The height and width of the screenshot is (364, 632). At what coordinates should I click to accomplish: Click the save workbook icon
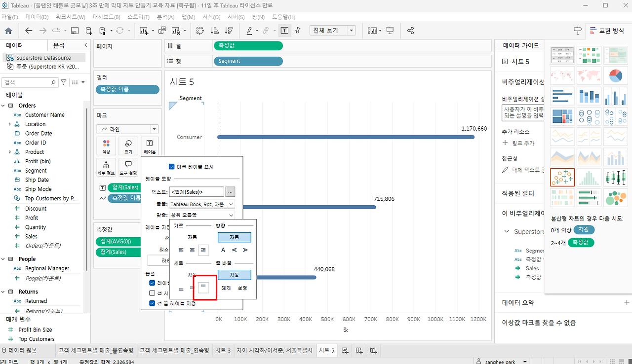click(x=75, y=31)
